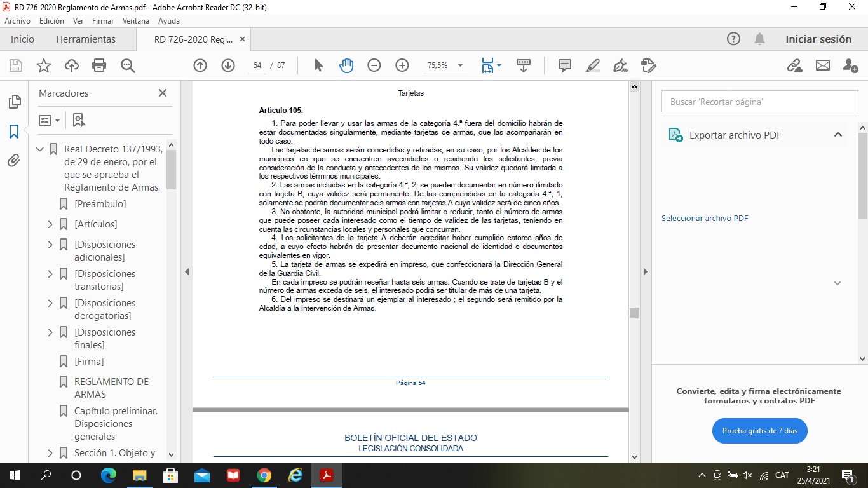Collapse the left navigation pane arrow

pyautogui.click(x=187, y=272)
